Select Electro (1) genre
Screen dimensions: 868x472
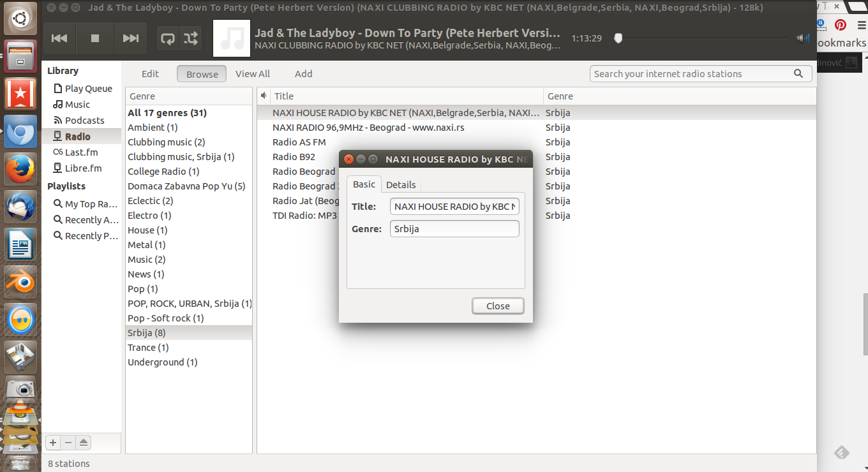189,216
